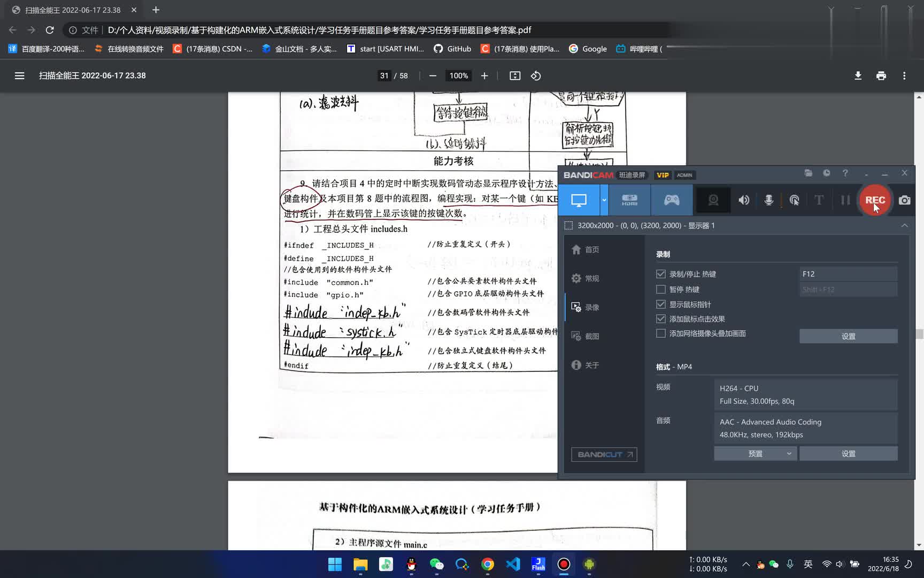Toggle the microphone icon in Bandicam toolbar
Screen dimensions: 924x578
[x=769, y=200]
